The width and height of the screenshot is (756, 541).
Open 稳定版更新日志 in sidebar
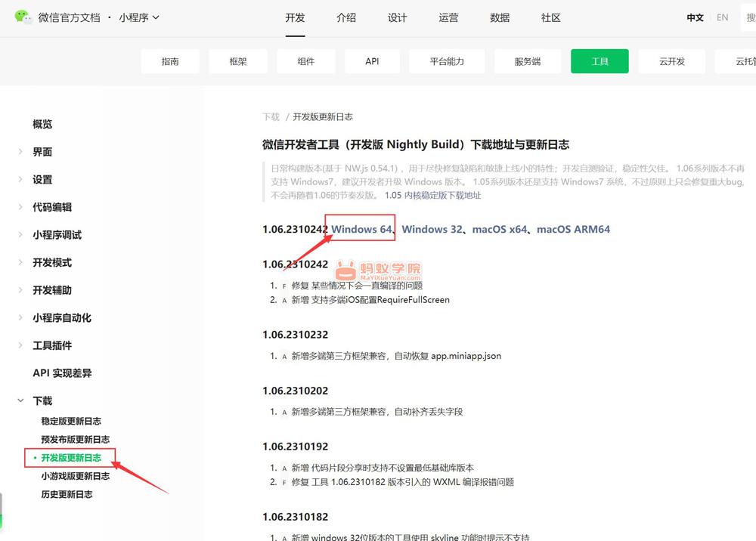tap(71, 421)
